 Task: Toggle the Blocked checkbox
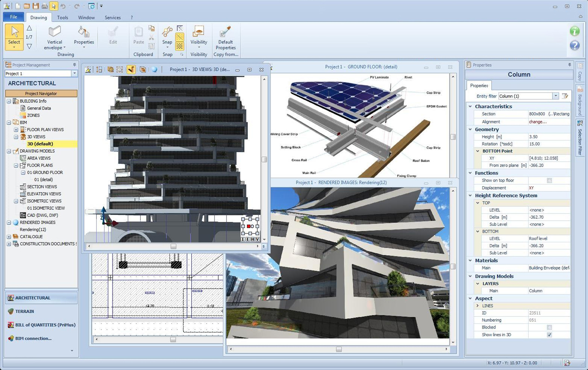tap(549, 327)
